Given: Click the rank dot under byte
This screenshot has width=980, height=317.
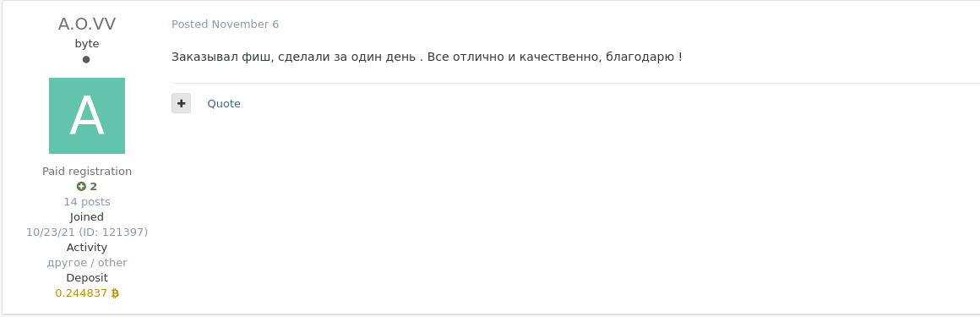Looking at the screenshot, I should coord(86,59).
